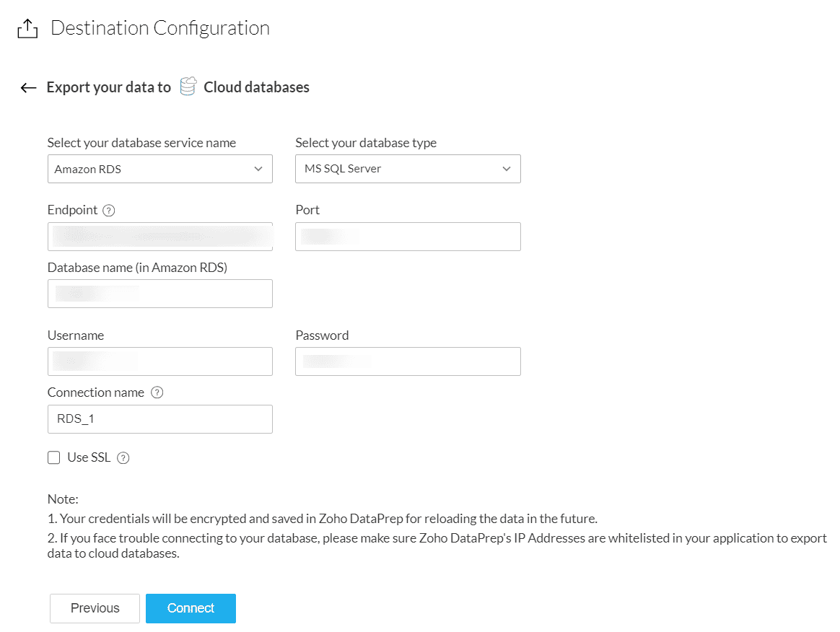The height and width of the screenshot is (632, 840).
Task: Show help for the Endpoint field
Action: 109,211
